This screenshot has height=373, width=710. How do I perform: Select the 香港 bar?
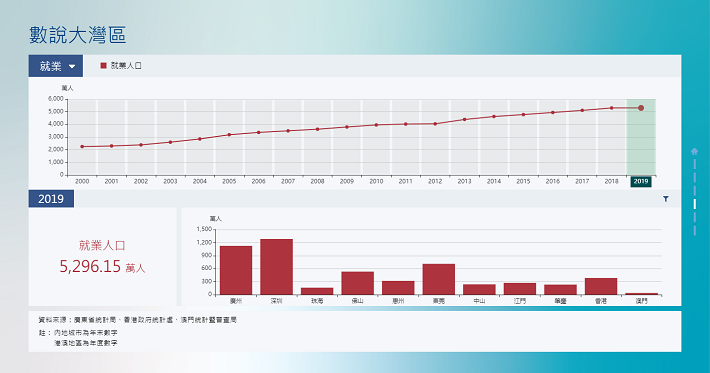click(601, 287)
